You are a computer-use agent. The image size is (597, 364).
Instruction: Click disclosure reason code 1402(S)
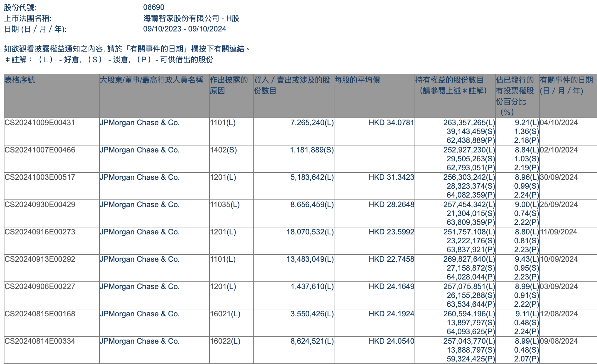pos(223,150)
